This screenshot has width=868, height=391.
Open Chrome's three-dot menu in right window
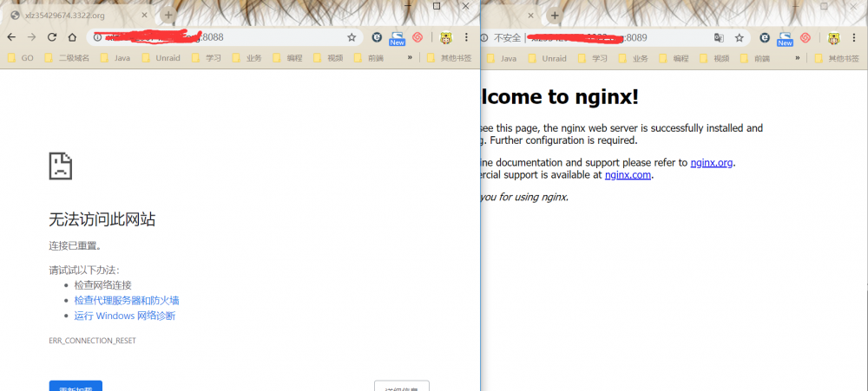click(x=853, y=37)
